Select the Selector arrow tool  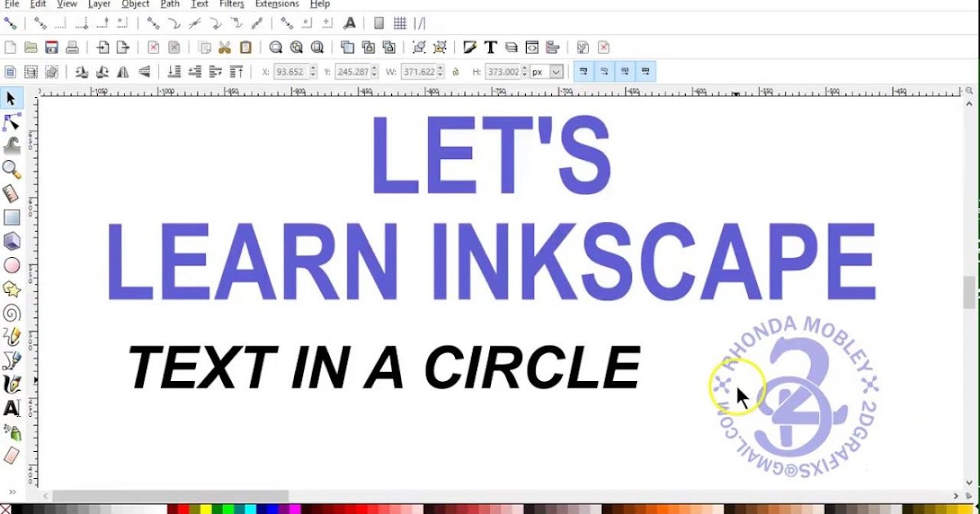pyautogui.click(x=11, y=99)
